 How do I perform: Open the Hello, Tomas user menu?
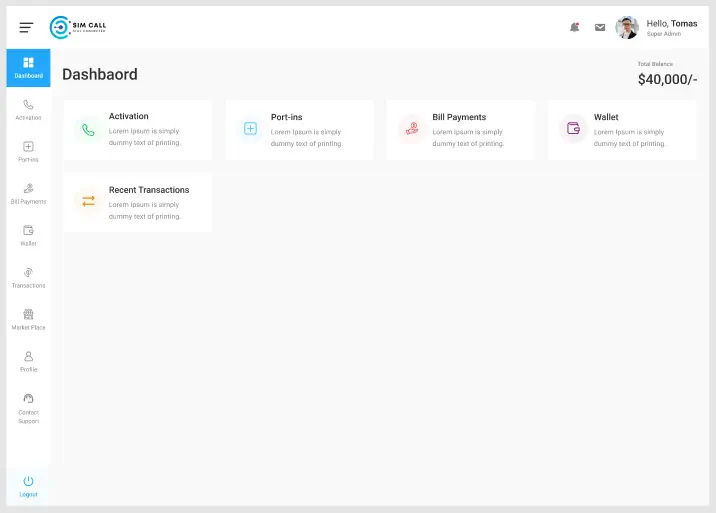[671, 28]
